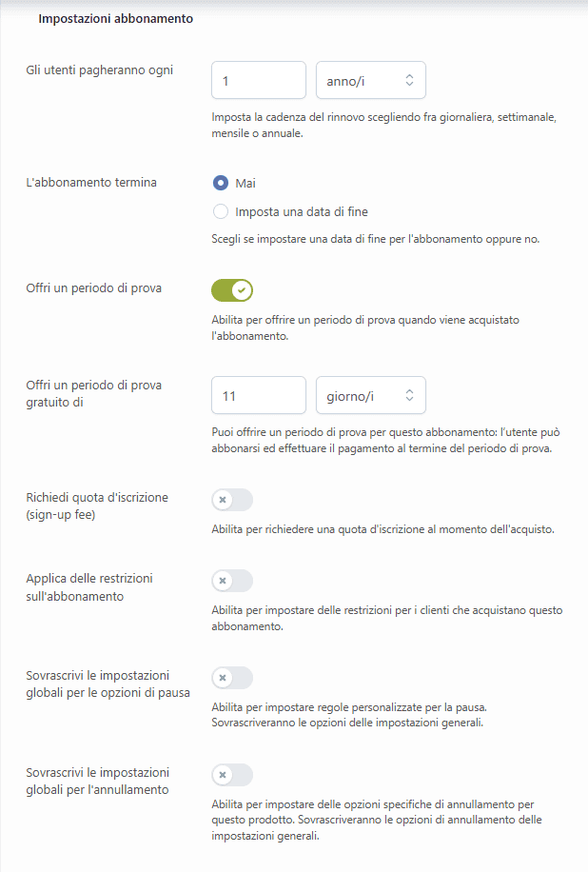Enable override of global pause options
The height and width of the screenshot is (872, 588).
(232, 678)
